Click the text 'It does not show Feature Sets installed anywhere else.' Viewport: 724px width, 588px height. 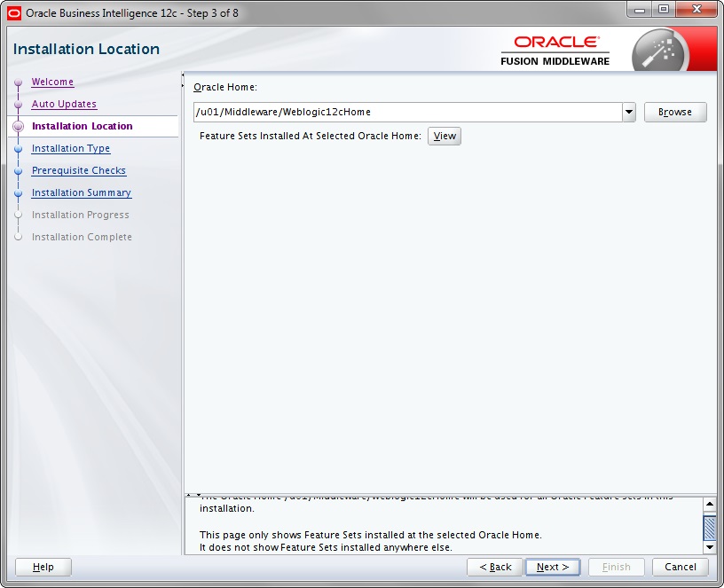point(326,547)
